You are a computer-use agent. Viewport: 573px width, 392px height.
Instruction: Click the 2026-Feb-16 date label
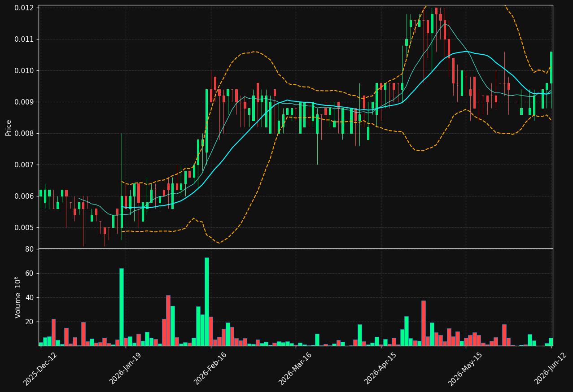click(x=210, y=368)
